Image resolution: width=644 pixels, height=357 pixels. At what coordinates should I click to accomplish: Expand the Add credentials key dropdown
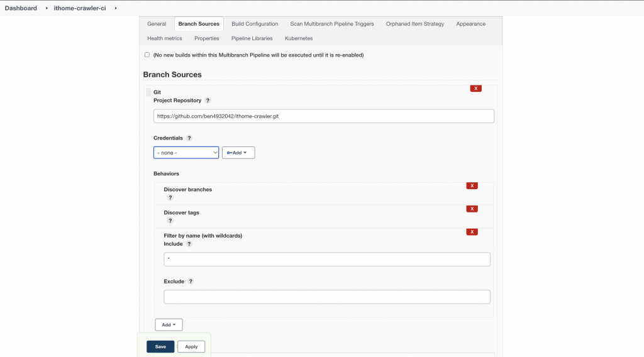tap(238, 153)
